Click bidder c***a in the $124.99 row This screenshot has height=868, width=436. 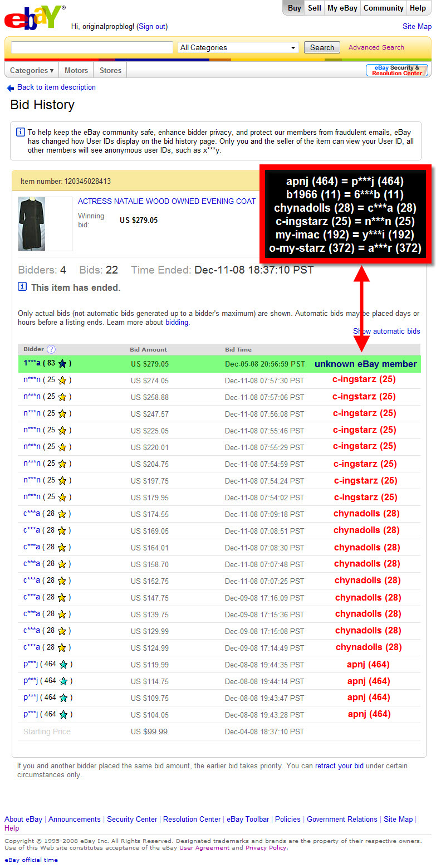click(x=32, y=647)
